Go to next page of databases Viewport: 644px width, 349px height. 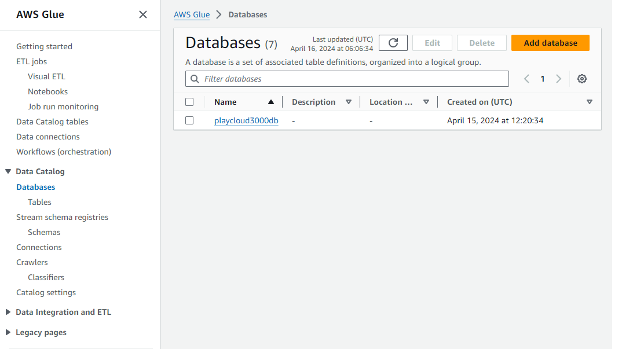pos(558,79)
